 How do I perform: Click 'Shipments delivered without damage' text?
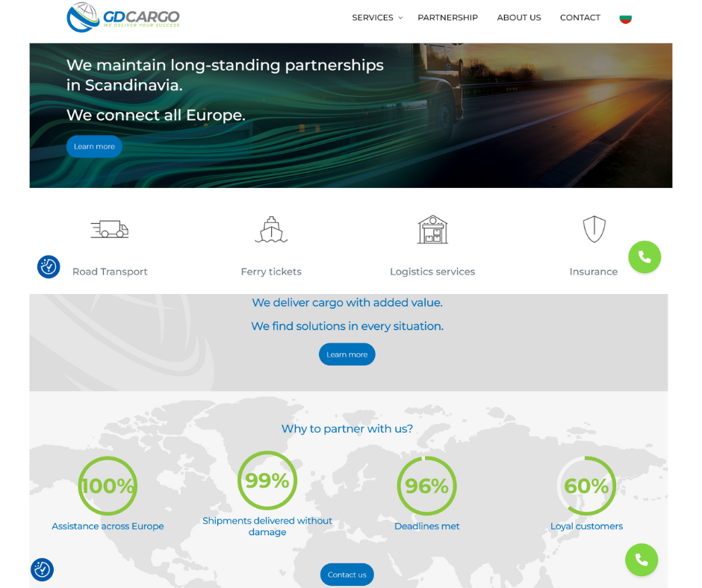[267, 526]
